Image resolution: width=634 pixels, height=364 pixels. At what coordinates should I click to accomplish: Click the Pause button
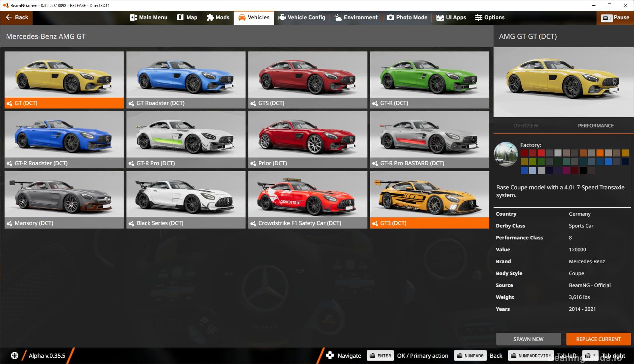coord(615,17)
